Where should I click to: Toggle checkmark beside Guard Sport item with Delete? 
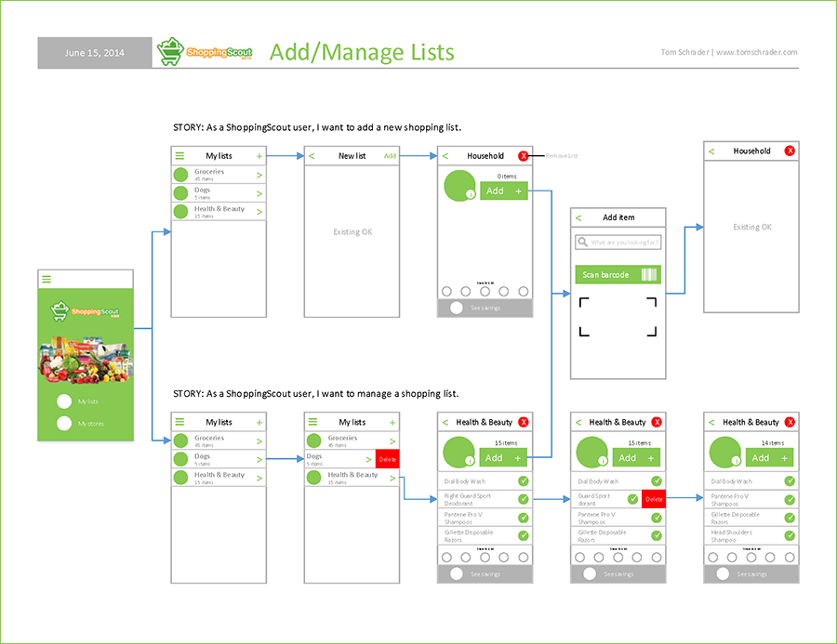(x=632, y=499)
